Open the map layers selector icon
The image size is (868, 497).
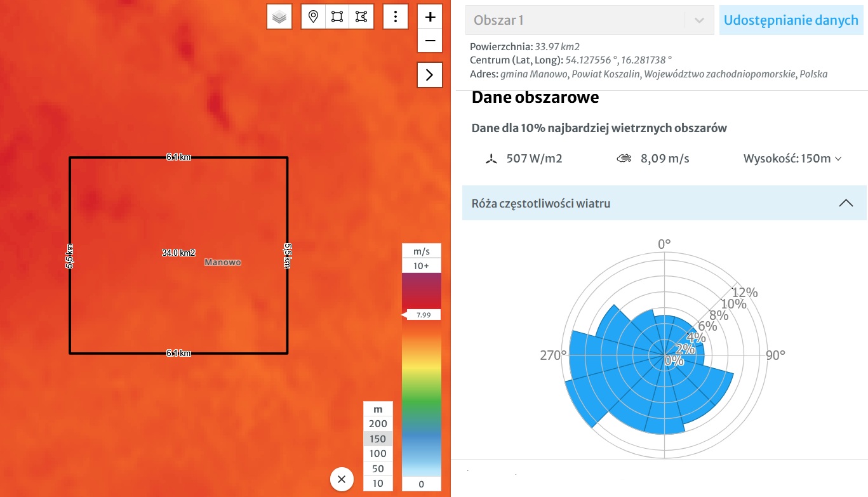279,17
